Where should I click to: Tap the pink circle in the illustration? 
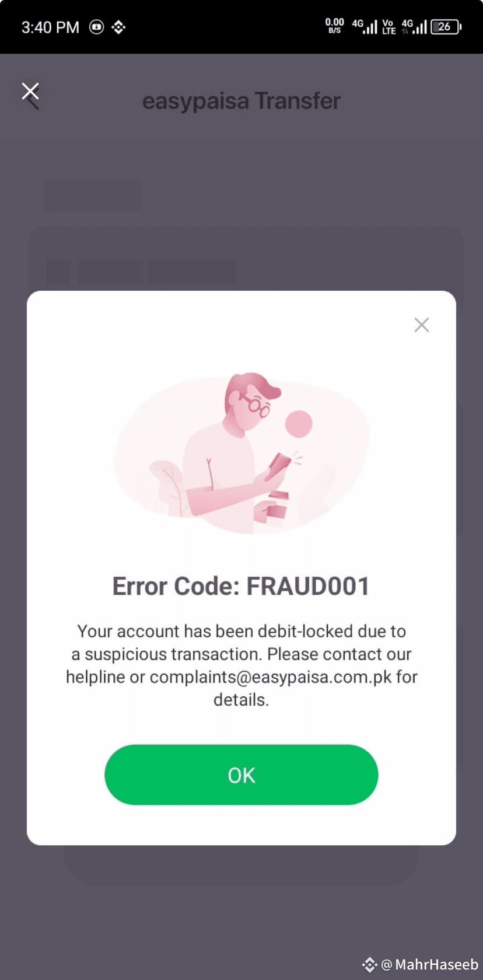(299, 424)
